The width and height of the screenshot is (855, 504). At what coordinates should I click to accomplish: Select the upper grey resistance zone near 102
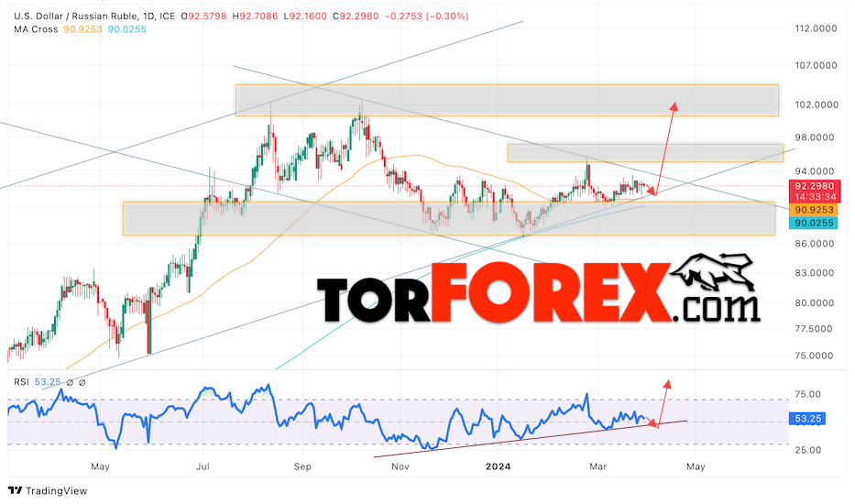[507, 101]
